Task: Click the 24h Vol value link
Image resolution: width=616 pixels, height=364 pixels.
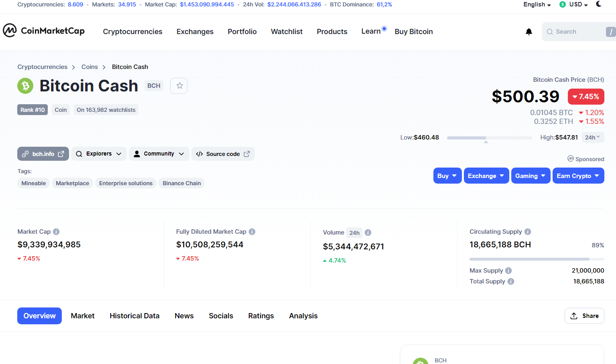Action: click(x=294, y=4)
